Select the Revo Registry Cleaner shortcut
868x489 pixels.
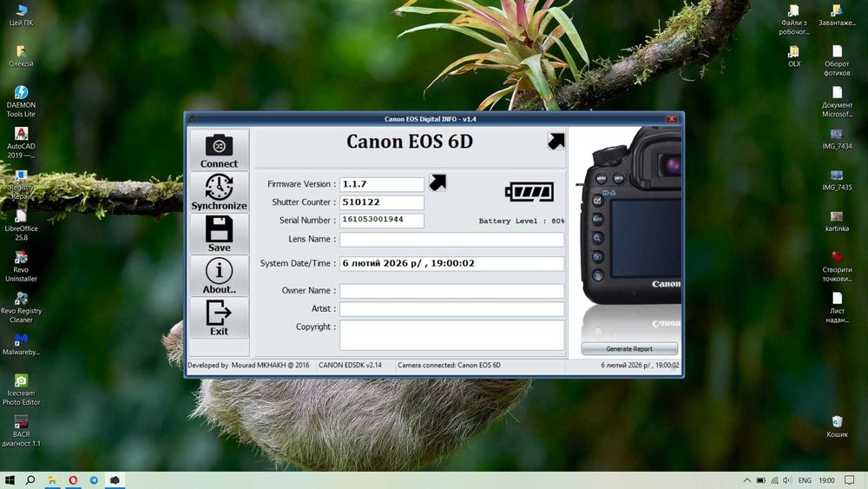click(21, 307)
